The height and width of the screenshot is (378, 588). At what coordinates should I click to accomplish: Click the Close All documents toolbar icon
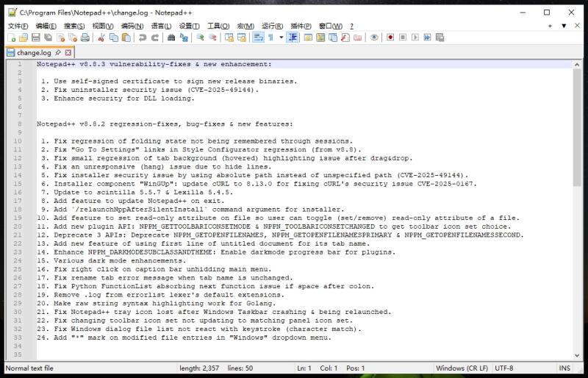point(73,38)
